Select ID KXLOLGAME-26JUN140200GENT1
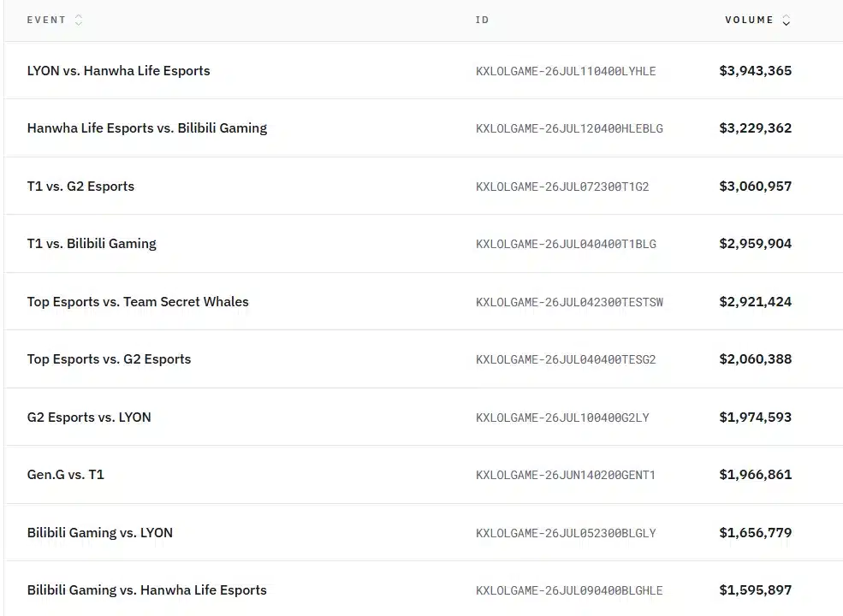 coord(566,475)
